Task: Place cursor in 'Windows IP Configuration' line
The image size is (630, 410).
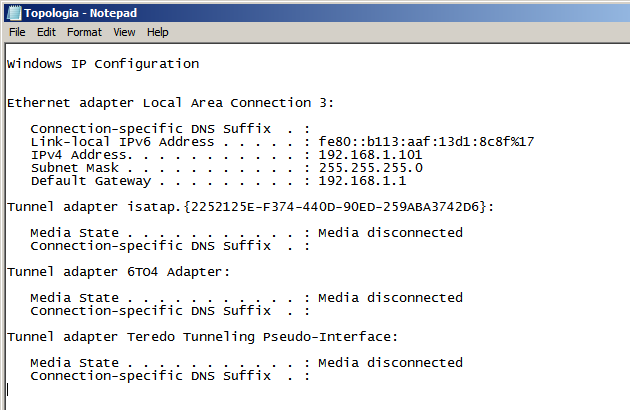Action: 103,64
